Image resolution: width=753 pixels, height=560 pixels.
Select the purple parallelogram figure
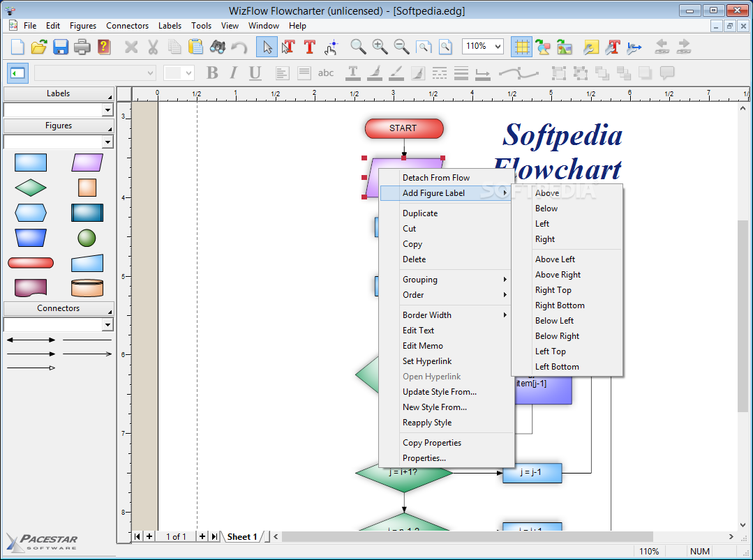(x=87, y=162)
